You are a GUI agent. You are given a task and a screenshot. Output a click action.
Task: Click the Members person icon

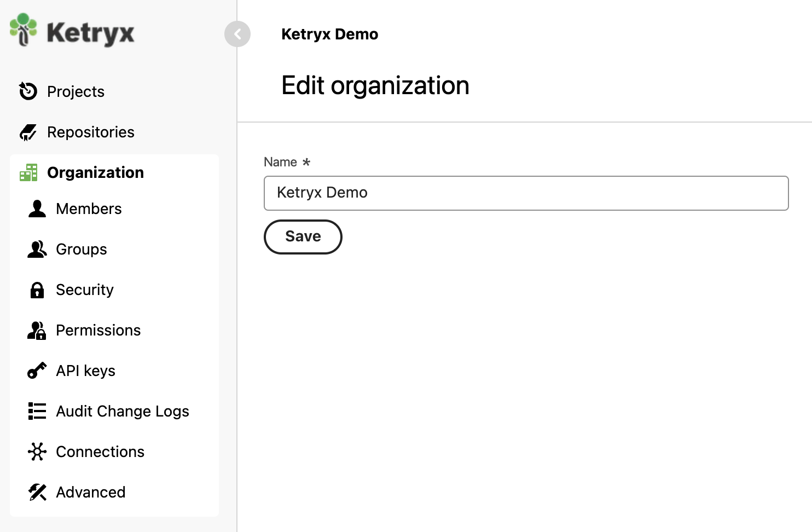pos(37,209)
